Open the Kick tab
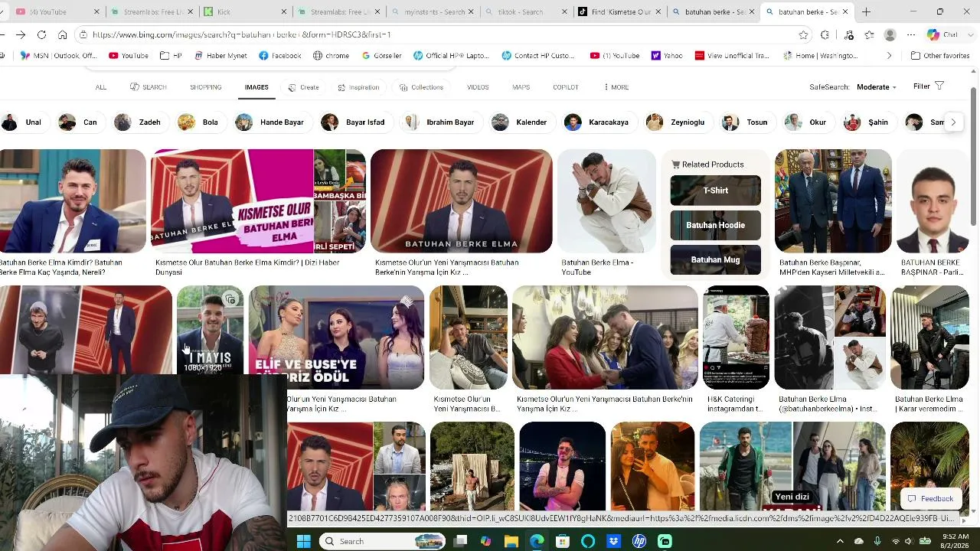 (247, 11)
